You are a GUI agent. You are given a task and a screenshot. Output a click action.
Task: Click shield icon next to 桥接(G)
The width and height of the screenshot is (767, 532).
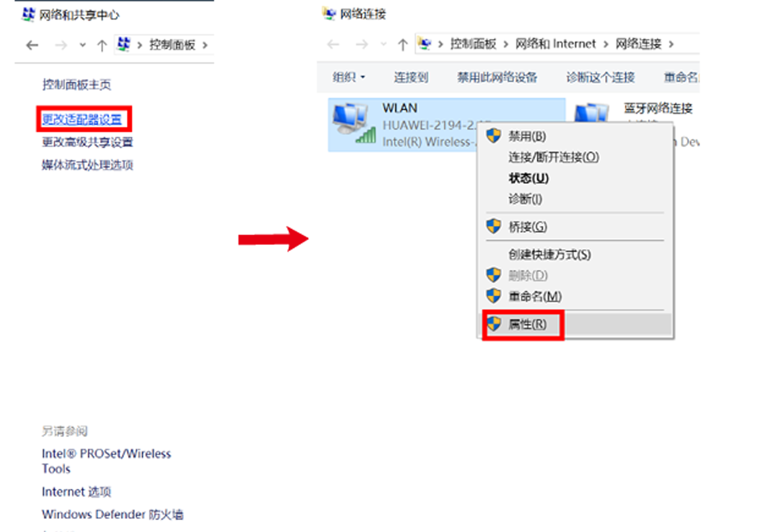tap(494, 226)
